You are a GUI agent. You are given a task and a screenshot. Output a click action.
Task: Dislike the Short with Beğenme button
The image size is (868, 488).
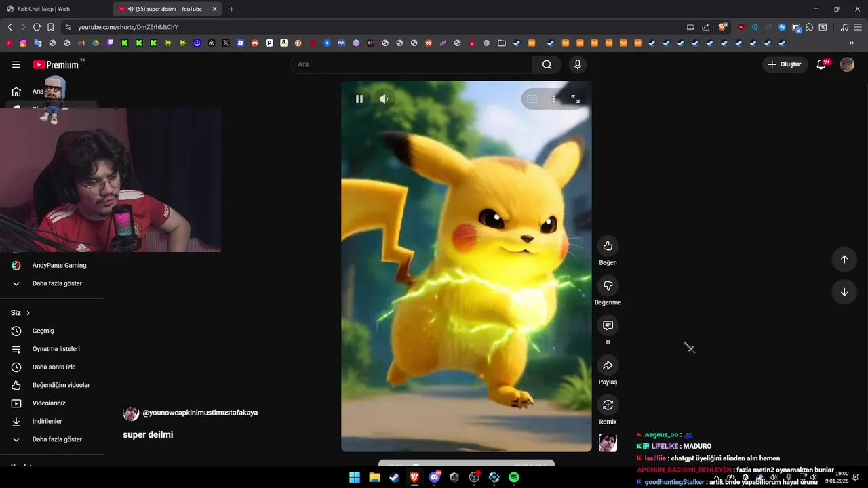(608, 286)
